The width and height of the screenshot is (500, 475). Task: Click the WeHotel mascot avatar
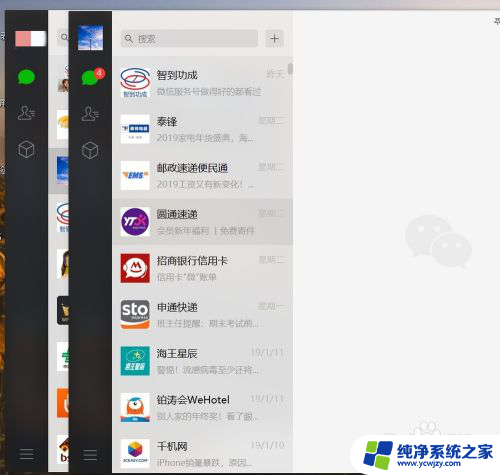pos(135,407)
